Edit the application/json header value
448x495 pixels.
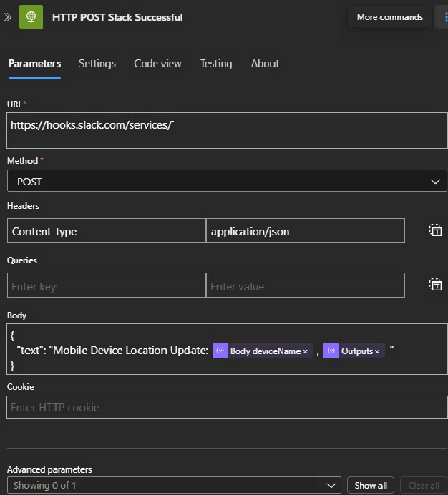pos(305,231)
